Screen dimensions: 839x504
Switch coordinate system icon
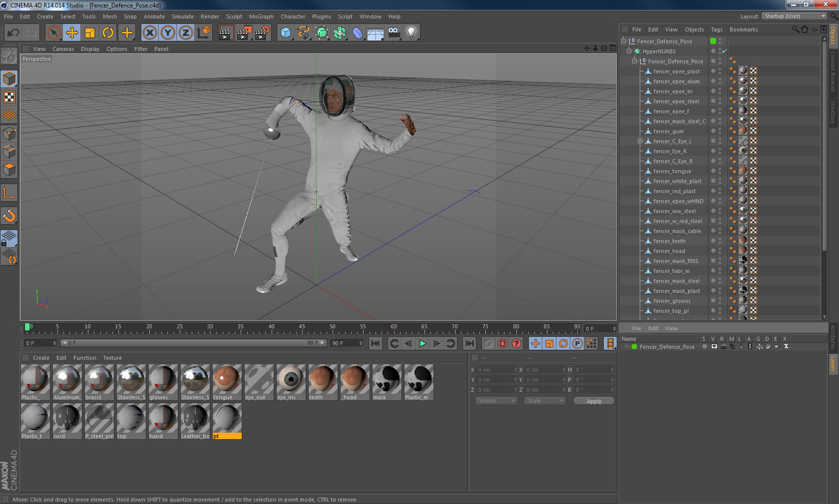(x=204, y=33)
